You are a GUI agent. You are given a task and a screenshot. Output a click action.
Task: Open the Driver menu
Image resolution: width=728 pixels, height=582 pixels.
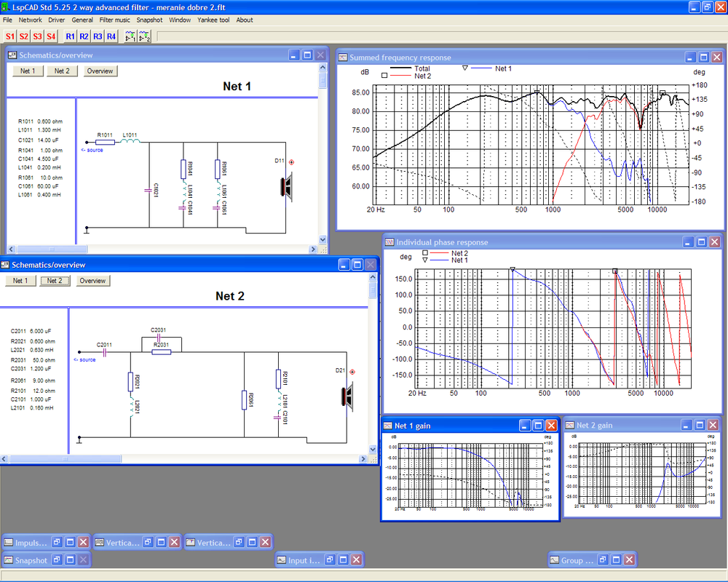coord(57,20)
